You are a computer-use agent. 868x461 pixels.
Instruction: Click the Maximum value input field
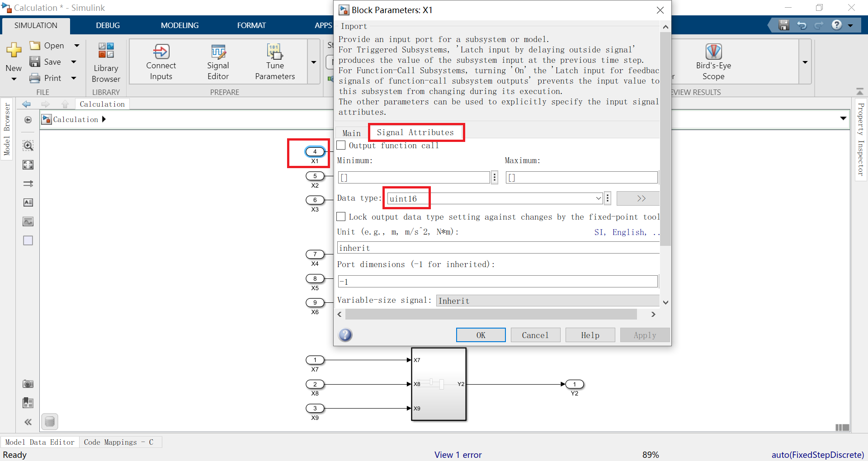581,178
